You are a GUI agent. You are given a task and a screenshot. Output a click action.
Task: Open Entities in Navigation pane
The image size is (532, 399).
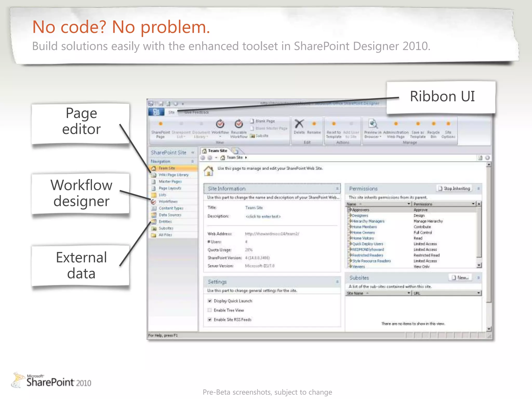174,222
